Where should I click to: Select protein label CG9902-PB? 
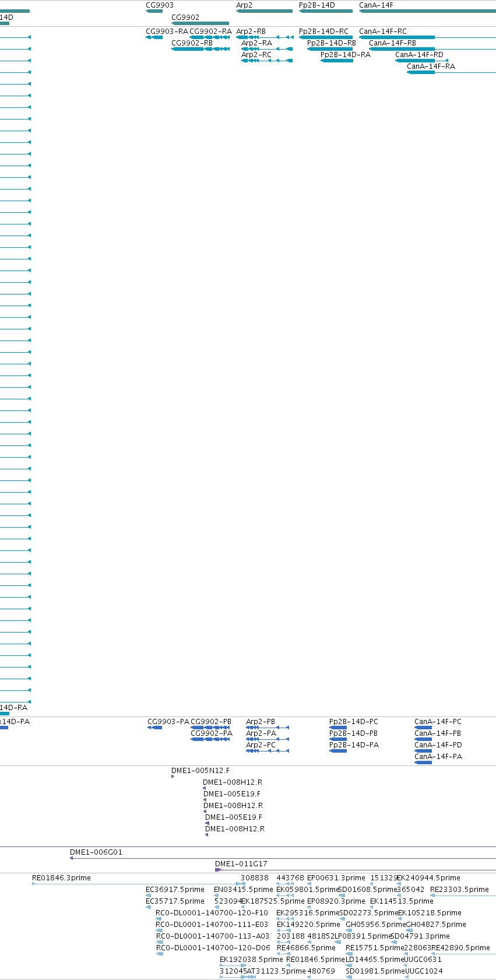211,722
